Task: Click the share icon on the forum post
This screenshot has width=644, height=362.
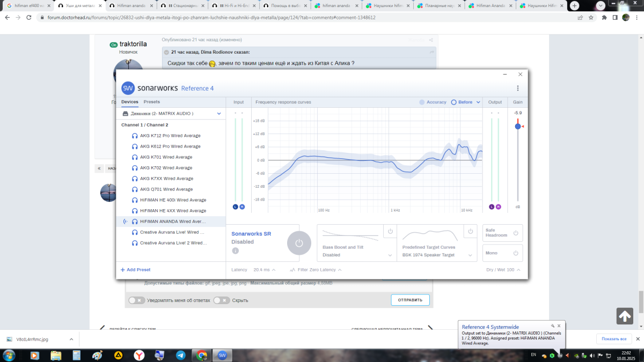Action: [431, 40]
